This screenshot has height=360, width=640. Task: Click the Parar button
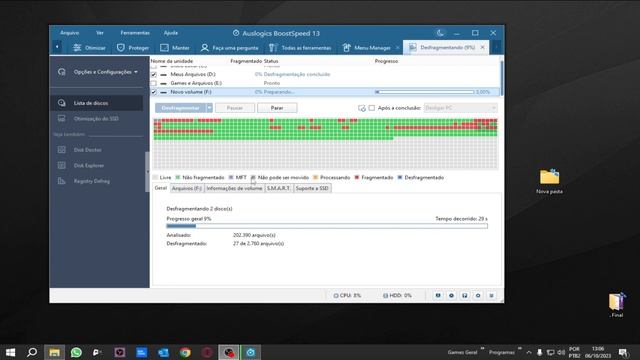pos(277,108)
